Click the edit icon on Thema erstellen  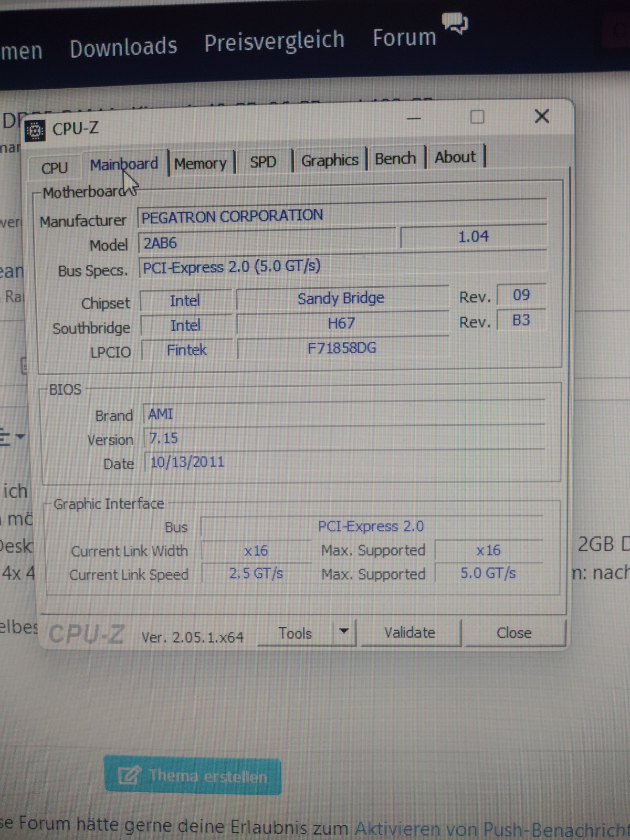tap(129, 775)
